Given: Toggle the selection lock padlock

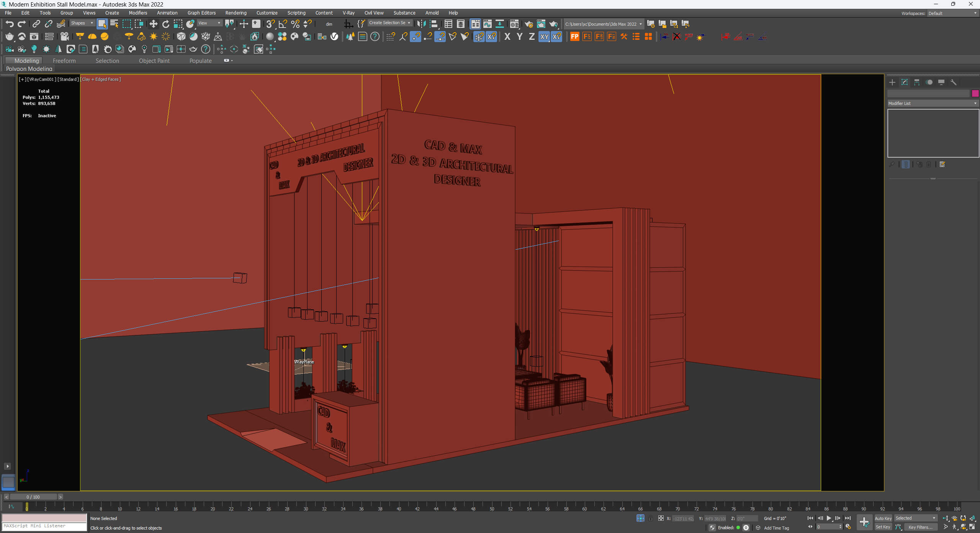Looking at the screenshot, I should [x=651, y=518].
